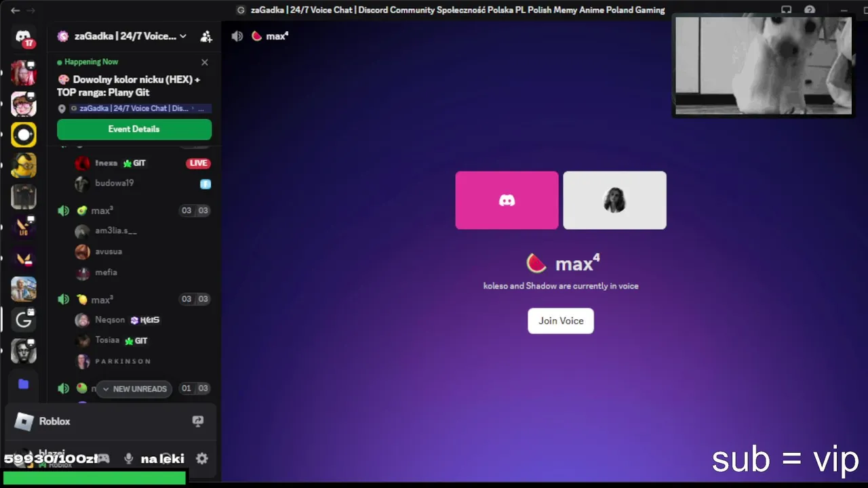Click the 03/03 counter on avocado max³

(x=195, y=211)
